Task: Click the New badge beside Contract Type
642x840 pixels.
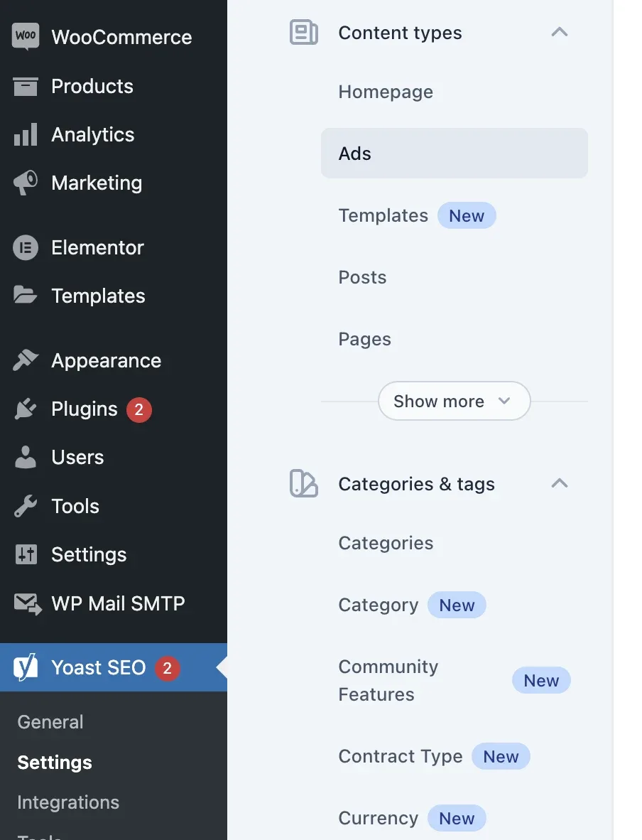Action: tap(501, 756)
